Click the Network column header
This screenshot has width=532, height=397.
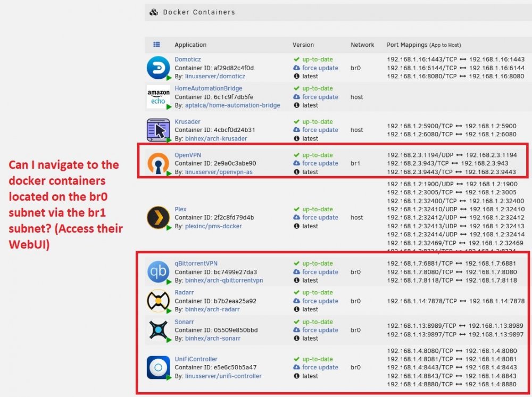(x=362, y=45)
